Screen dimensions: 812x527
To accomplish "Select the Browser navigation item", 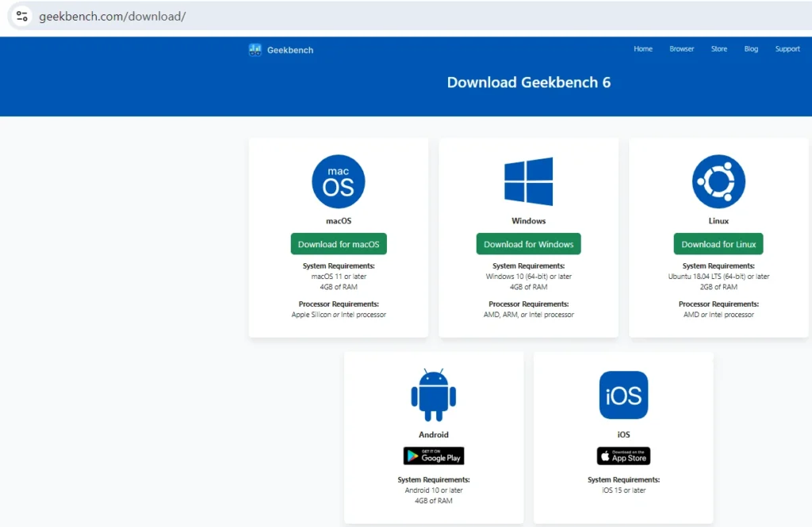I will [681, 48].
